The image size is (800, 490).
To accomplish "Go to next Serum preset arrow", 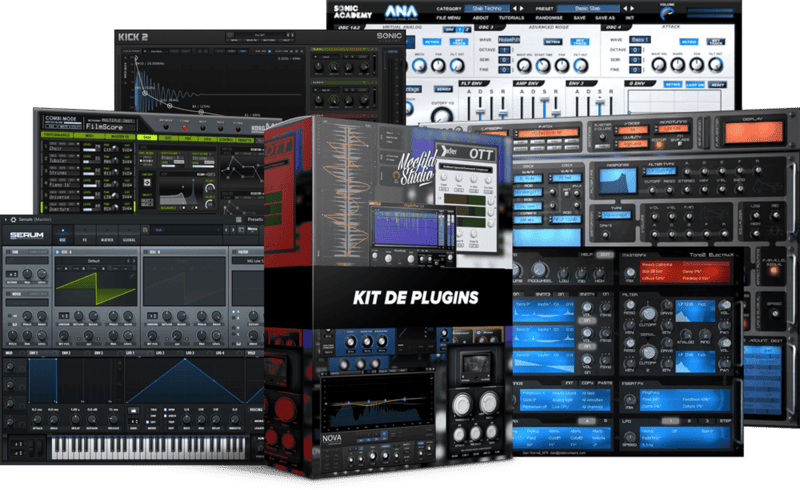I will point(233,230).
